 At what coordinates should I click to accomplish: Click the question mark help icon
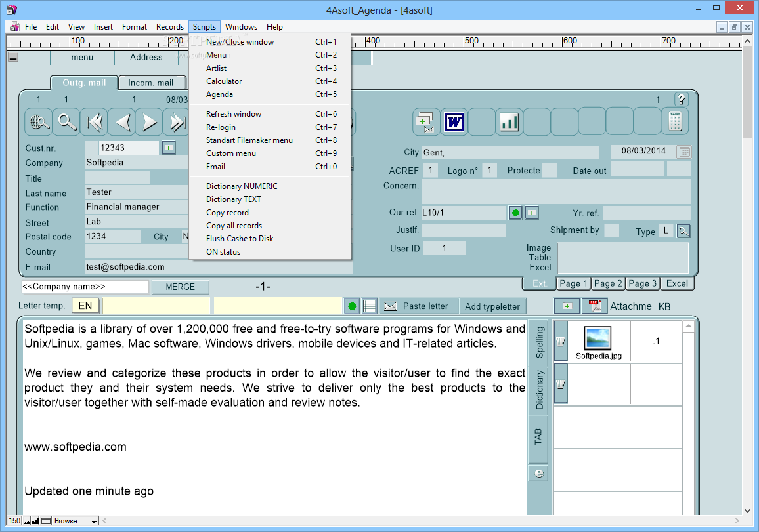click(x=682, y=100)
